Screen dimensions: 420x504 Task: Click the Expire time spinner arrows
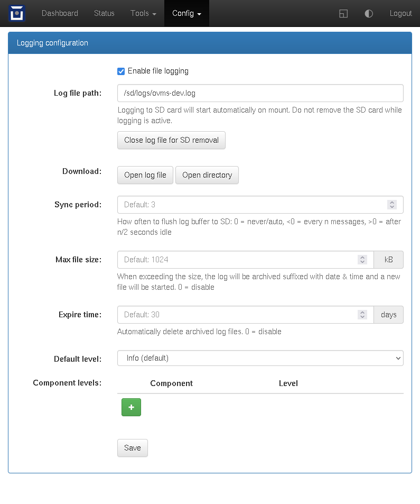(x=362, y=315)
